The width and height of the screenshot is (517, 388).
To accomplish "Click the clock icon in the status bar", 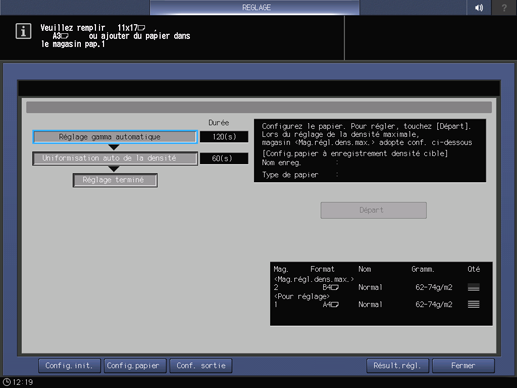I will (x=7, y=382).
